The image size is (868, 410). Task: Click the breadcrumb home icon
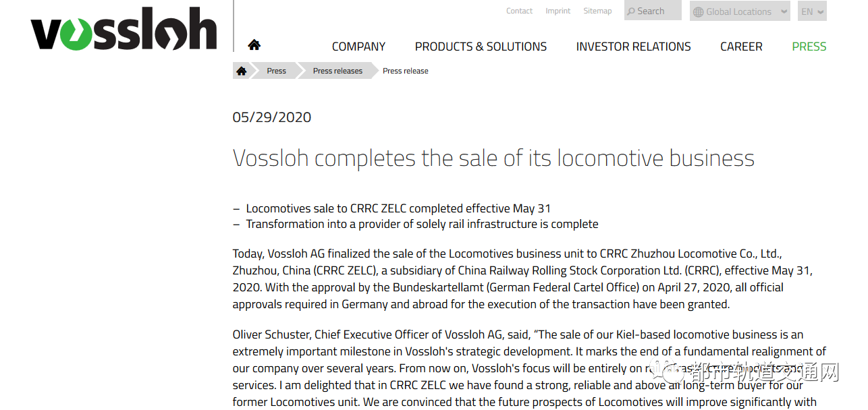coord(242,71)
